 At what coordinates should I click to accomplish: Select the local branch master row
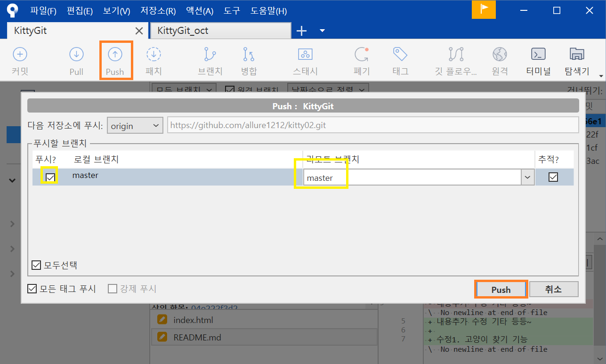click(x=303, y=177)
